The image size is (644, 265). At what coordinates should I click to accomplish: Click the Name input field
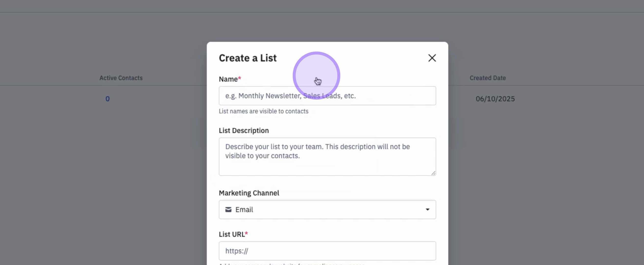pos(327,96)
